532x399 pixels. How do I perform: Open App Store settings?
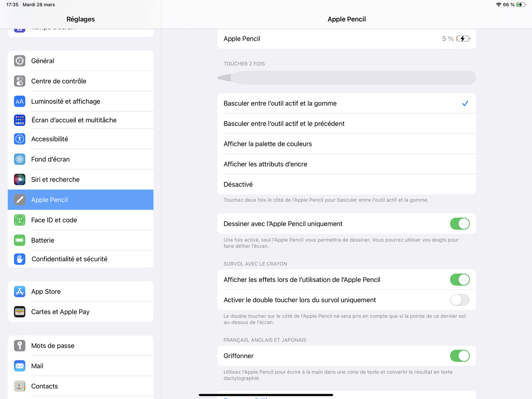[x=81, y=292]
